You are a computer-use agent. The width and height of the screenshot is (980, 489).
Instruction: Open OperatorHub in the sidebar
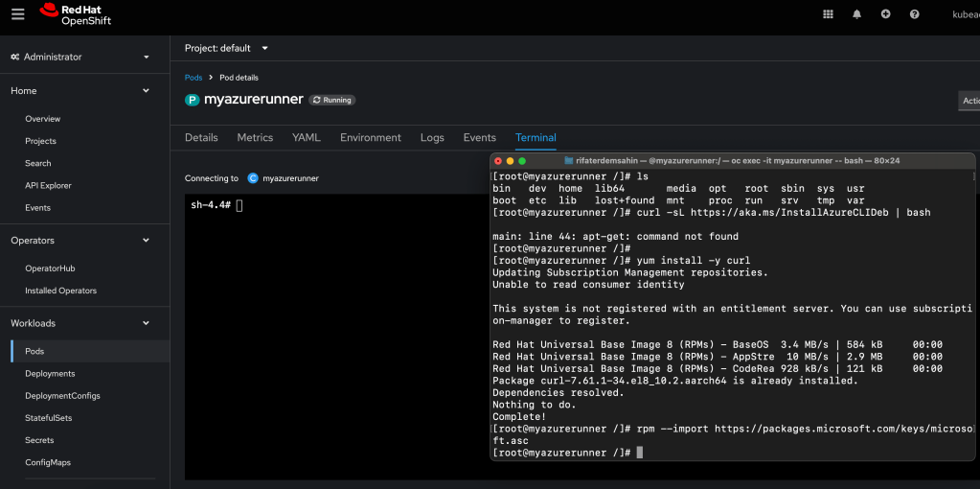pos(50,268)
